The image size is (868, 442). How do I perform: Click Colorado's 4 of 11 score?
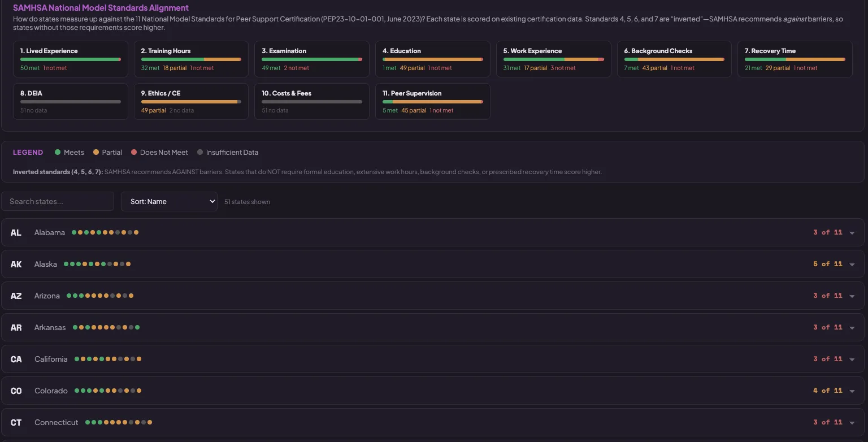click(x=827, y=391)
